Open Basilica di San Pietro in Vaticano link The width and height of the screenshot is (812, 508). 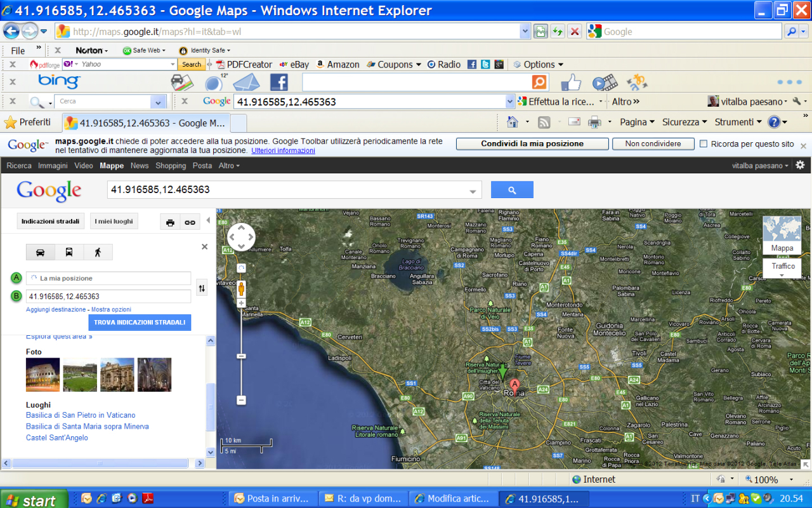[81, 415]
